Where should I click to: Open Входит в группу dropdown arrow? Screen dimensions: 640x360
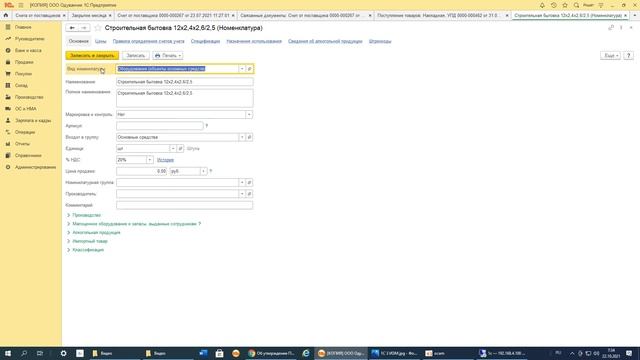pyautogui.click(x=242, y=137)
